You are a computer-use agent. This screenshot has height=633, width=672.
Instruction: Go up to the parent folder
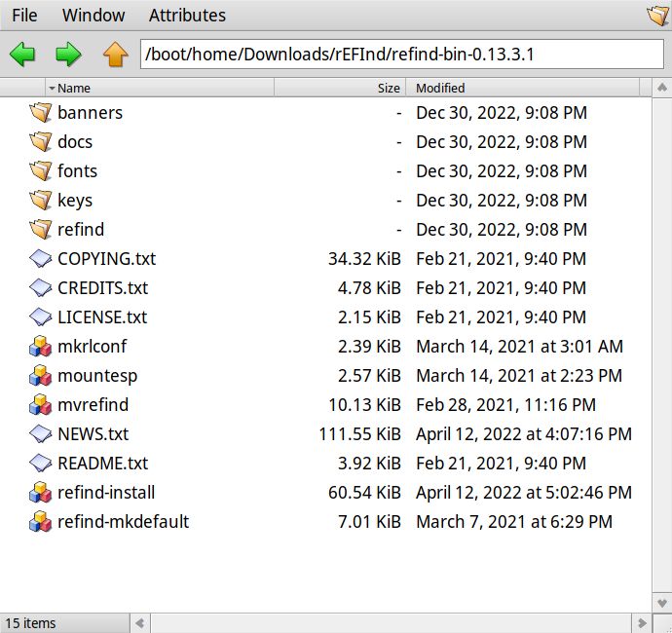pos(115,55)
